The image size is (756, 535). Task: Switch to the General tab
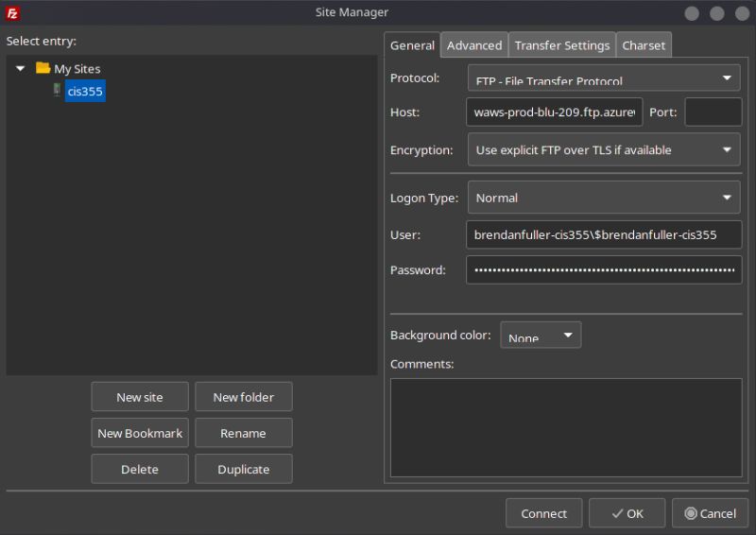[x=412, y=45]
